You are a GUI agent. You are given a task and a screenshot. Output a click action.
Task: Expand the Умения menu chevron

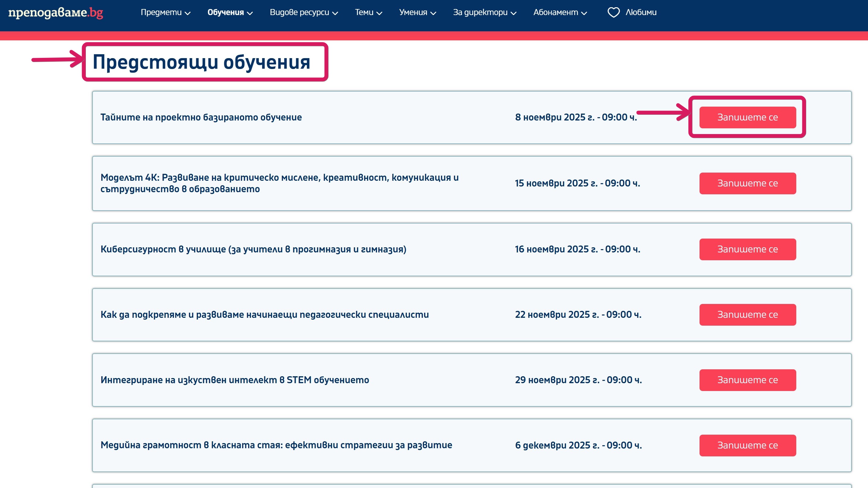(433, 13)
